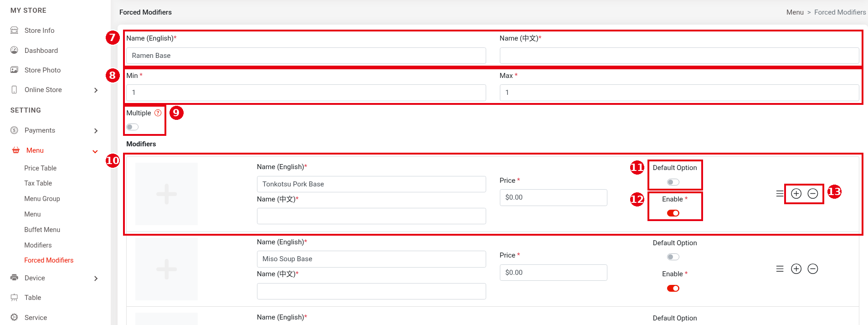Remove the Tonkotsu Pork Base modifier row
The image size is (868, 325).
pyautogui.click(x=812, y=194)
